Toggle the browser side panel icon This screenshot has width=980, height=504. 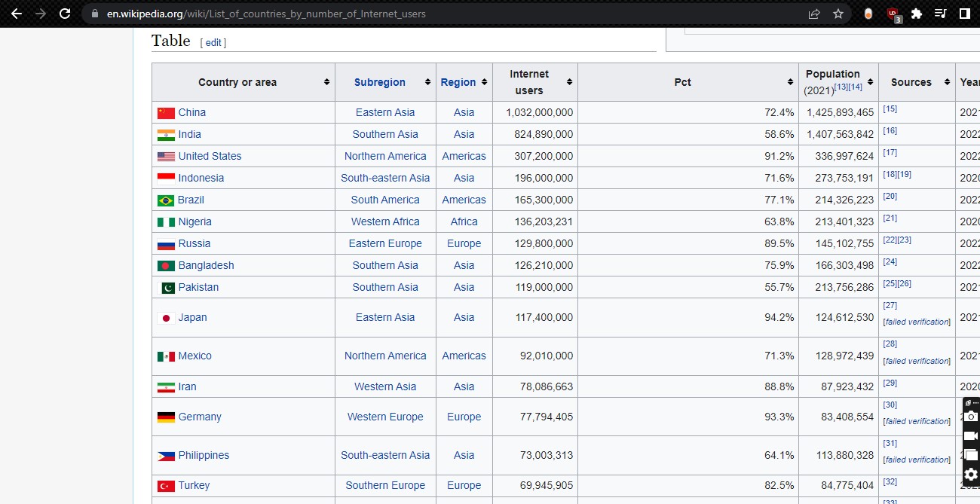964,14
